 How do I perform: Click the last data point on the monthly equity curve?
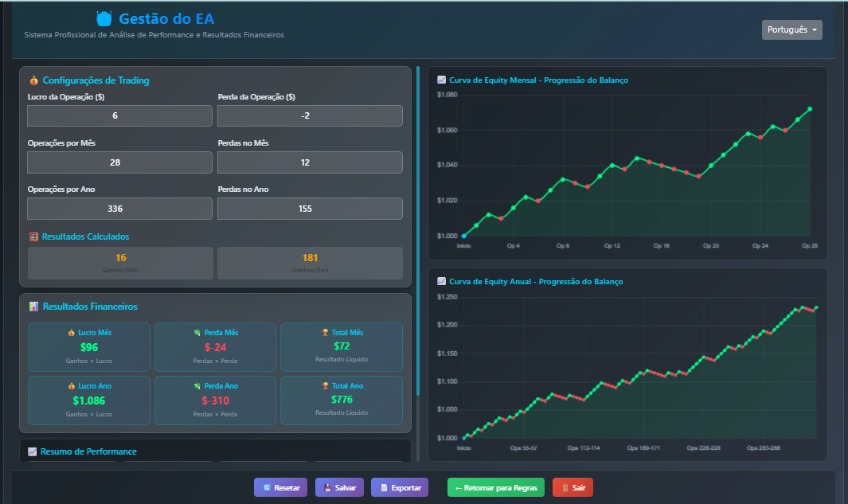(x=810, y=109)
